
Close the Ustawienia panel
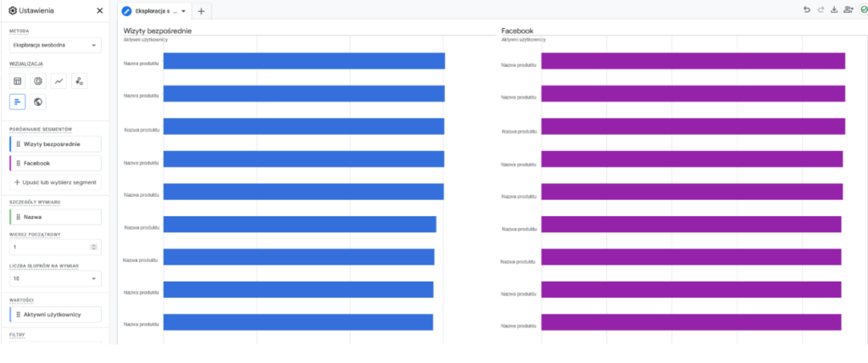pyautogui.click(x=100, y=10)
